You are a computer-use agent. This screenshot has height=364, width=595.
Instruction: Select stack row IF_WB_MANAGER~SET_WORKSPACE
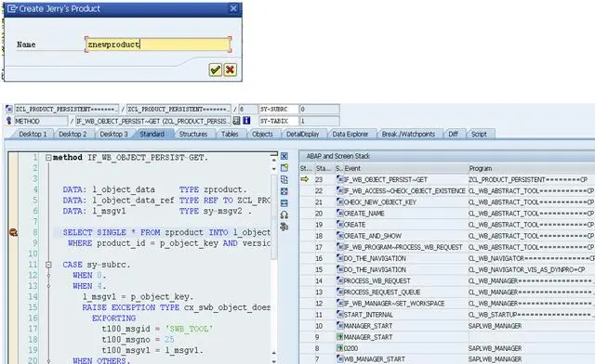pos(447,304)
